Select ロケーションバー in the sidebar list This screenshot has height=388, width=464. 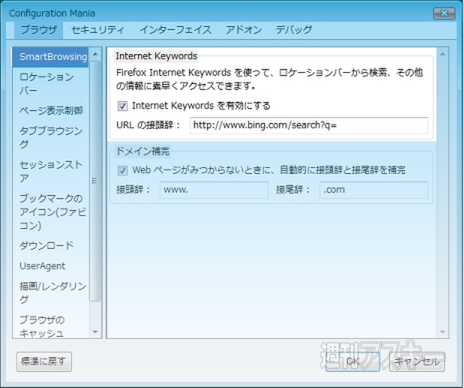50,84
